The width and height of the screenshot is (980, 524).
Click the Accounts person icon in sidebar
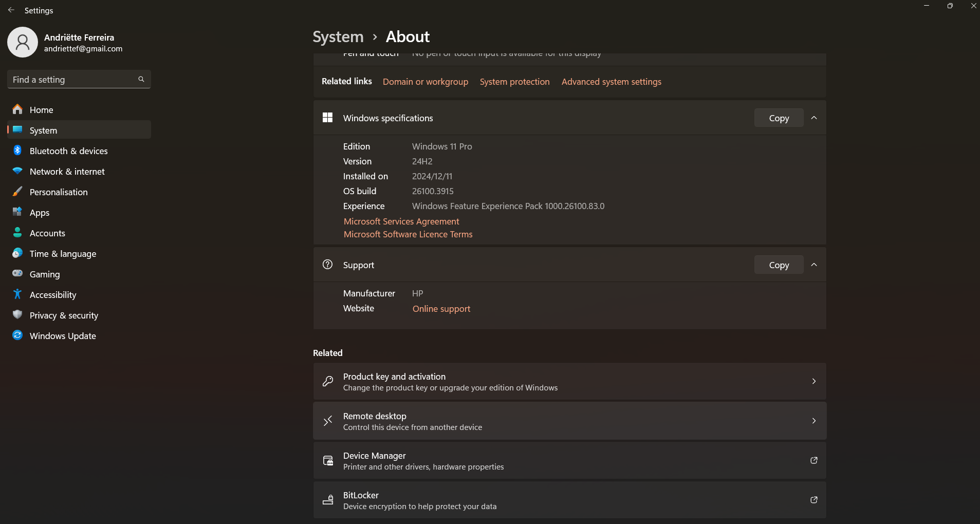[17, 233]
